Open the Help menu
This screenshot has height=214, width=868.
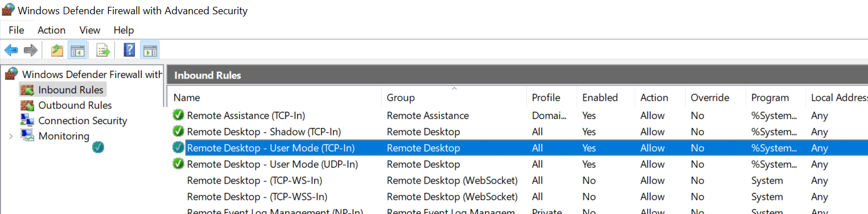pos(124,30)
